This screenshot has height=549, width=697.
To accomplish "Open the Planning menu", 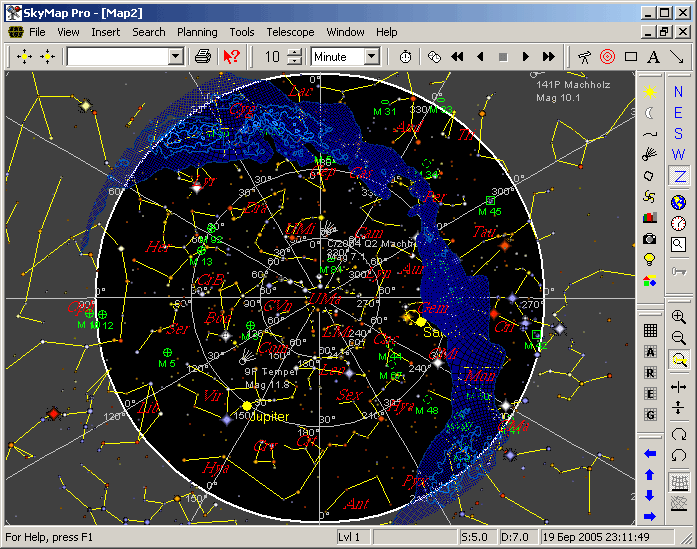I will [197, 32].
